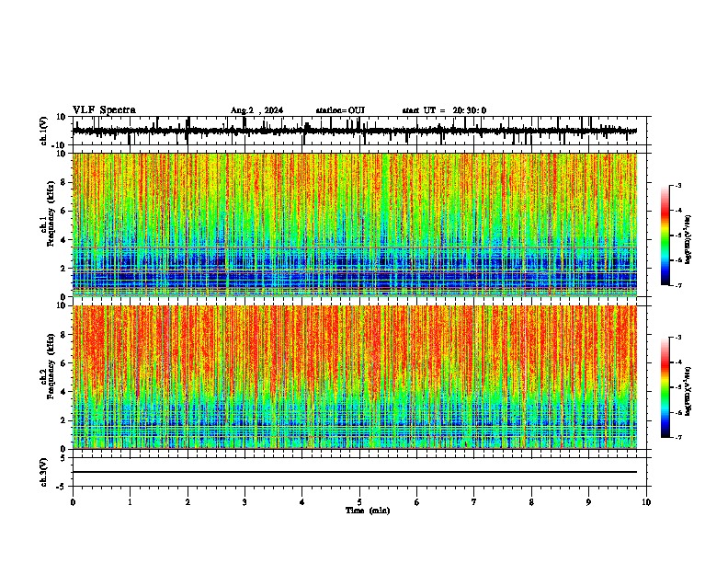Click the flat ch.3 voltage trace
Image resolution: width=728 pixels, height=563 pixels.
[x=355, y=472]
